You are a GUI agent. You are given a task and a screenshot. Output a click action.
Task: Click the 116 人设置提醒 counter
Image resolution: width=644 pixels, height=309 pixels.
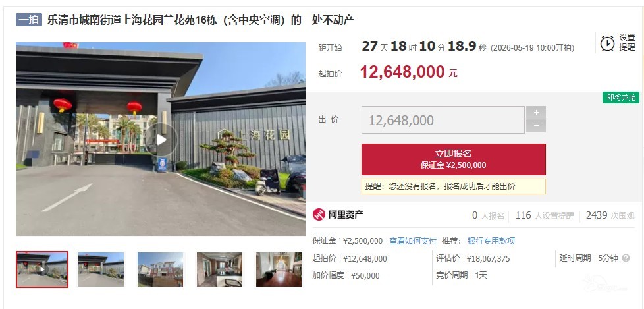coord(544,215)
